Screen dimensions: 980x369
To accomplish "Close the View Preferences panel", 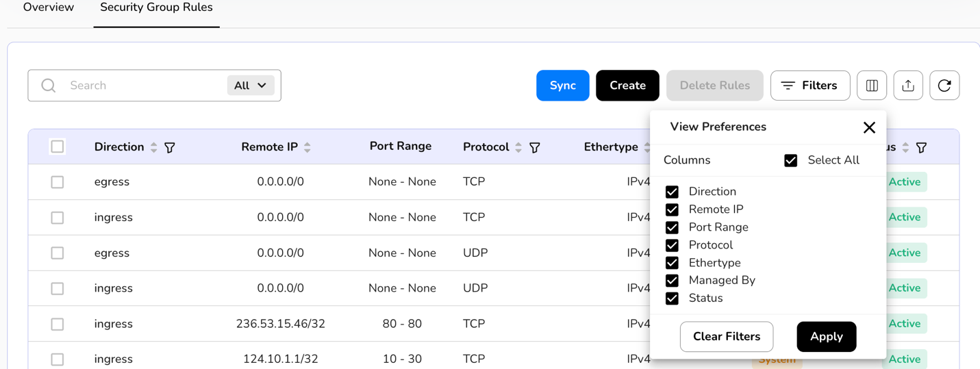I will 869,127.
